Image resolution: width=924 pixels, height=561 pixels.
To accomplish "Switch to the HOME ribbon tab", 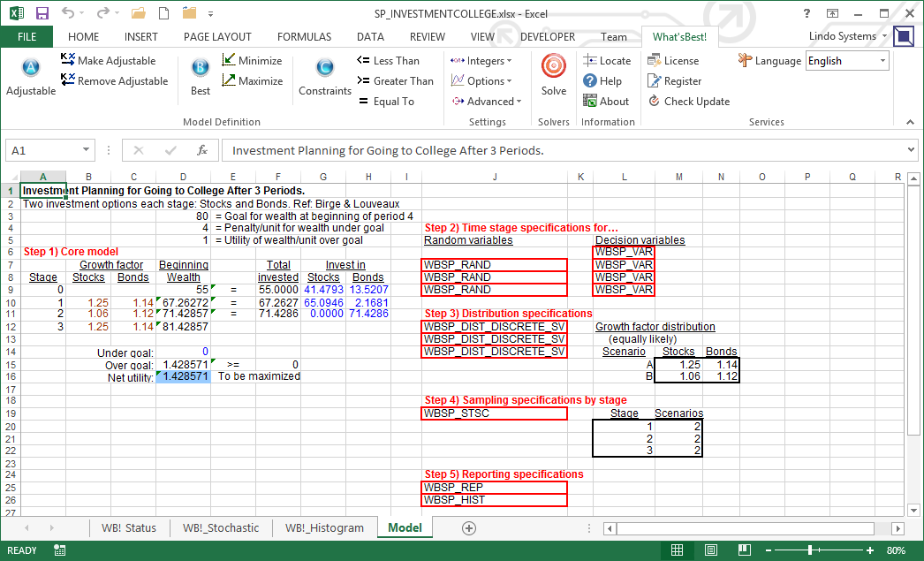I will coord(84,36).
